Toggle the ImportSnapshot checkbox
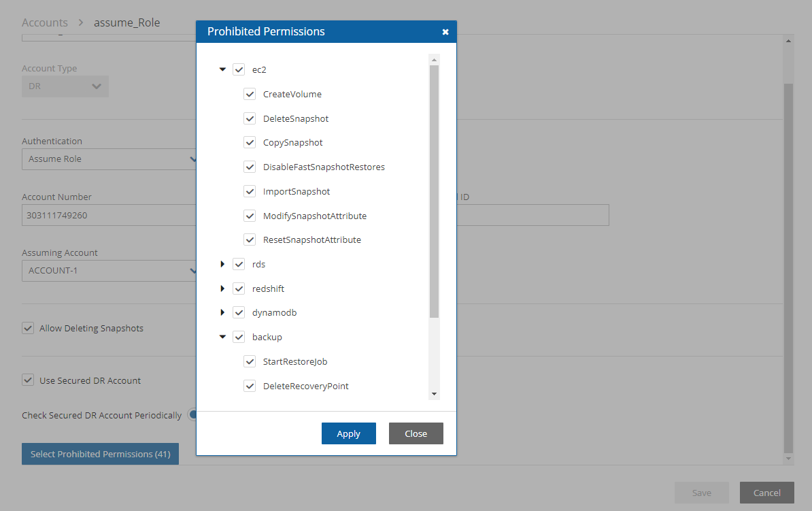Screen dimensions: 812x511 pyautogui.click(x=250, y=191)
